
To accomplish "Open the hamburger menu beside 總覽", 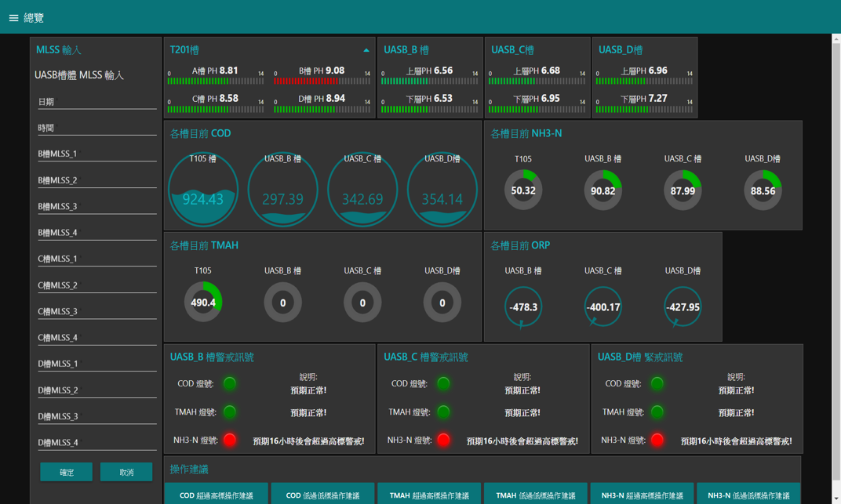I will pyautogui.click(x=13, y=18).
